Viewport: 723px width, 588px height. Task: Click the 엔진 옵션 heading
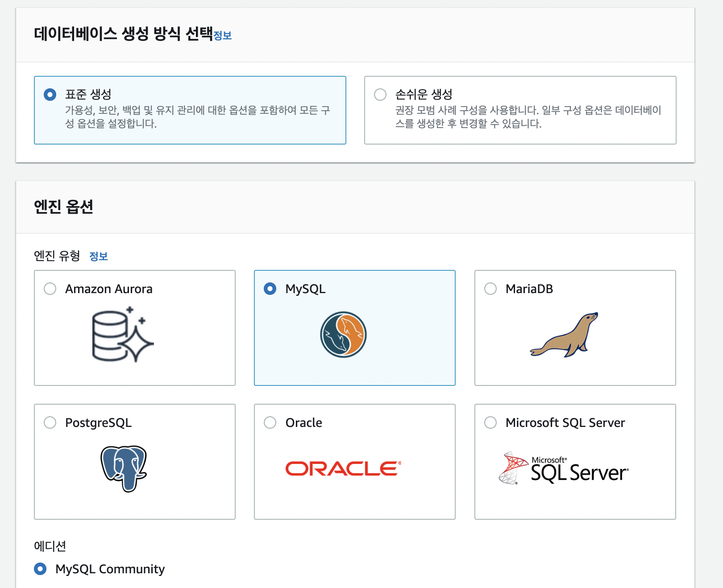coord(64,207)
